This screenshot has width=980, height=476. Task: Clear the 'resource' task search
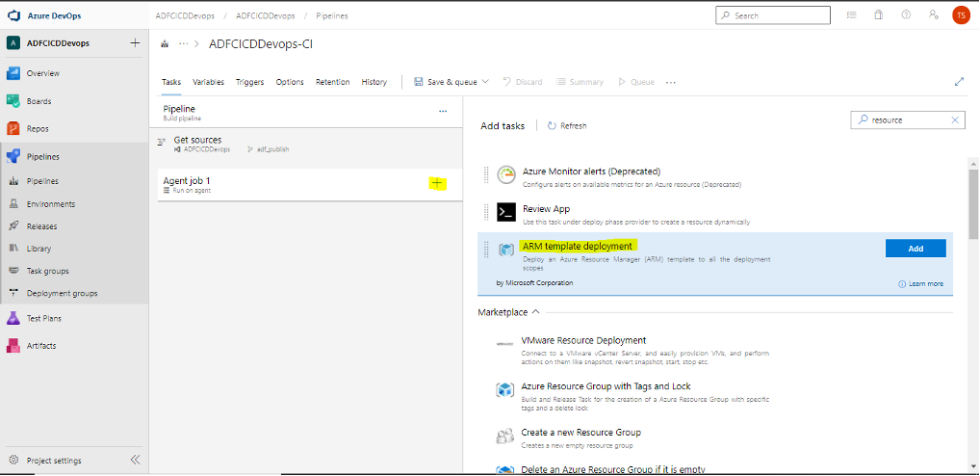pos(955,120)
